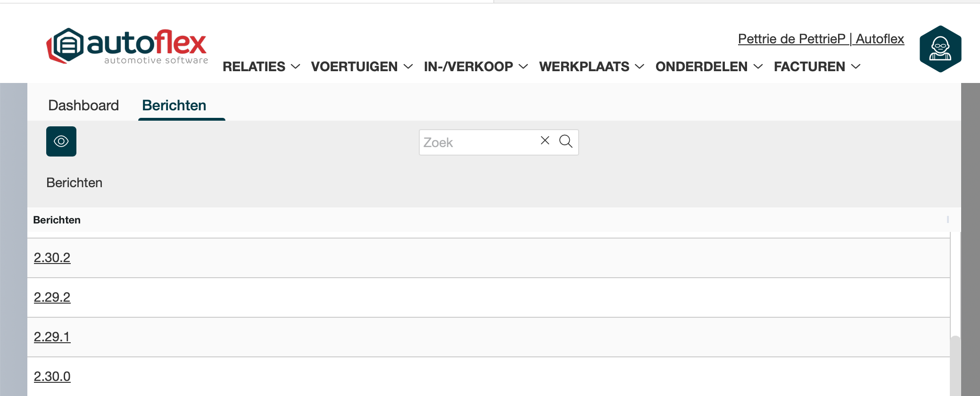Open the user profile avatar icon
Screen dimensions: 980x396
click(940, 49)
